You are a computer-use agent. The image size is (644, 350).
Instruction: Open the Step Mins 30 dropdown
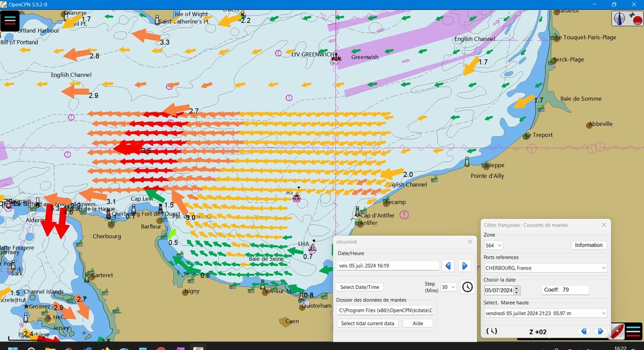(x=448, y=287)
